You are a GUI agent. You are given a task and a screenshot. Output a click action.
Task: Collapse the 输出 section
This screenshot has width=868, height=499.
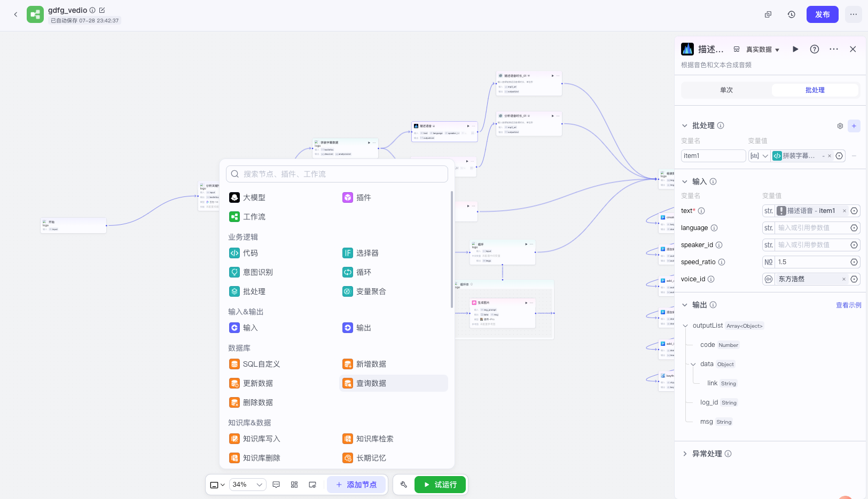[685, 305]
